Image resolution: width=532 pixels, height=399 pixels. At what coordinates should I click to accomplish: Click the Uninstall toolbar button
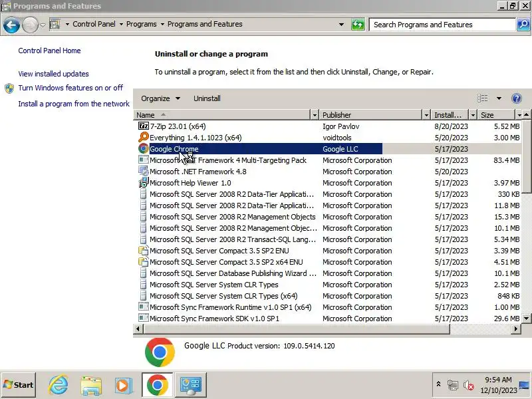pyautogui.click(x=207, y=98)
